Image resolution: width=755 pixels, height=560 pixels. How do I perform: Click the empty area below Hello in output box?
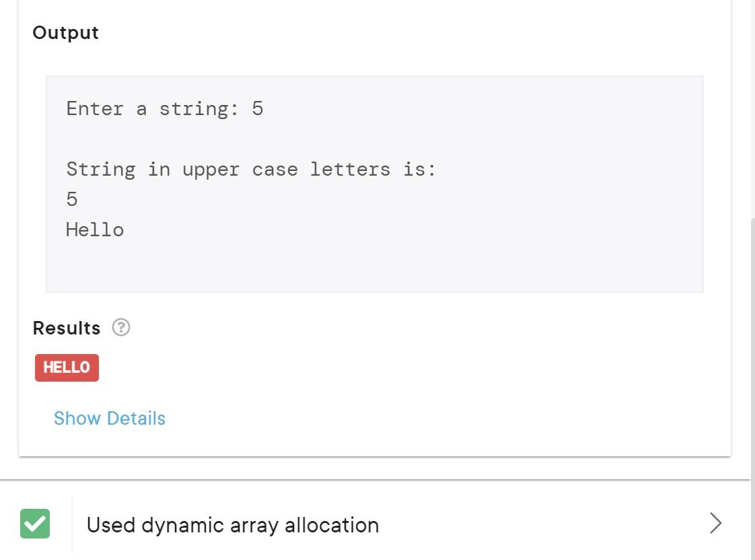tap(374, 266)
